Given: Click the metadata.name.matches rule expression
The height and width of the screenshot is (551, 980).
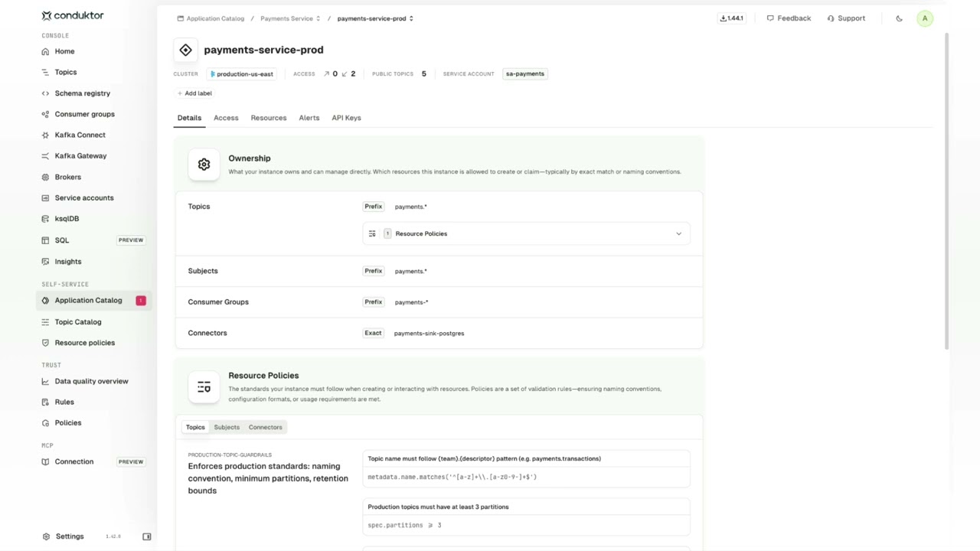Looking at the screenshot, I should (452, 477).
